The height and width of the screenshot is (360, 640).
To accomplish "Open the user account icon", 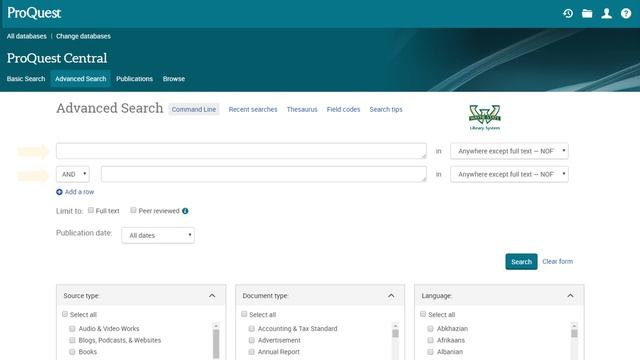I will coord(607,13).
